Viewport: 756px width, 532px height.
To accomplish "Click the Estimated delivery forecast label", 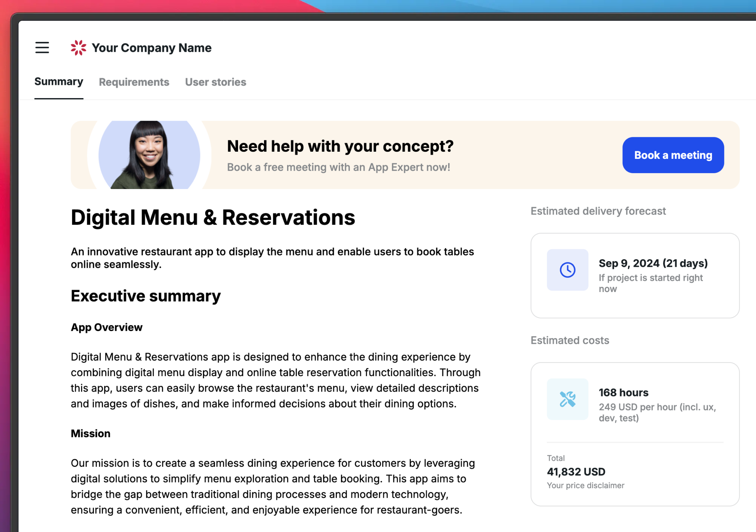I will point(598,211).
